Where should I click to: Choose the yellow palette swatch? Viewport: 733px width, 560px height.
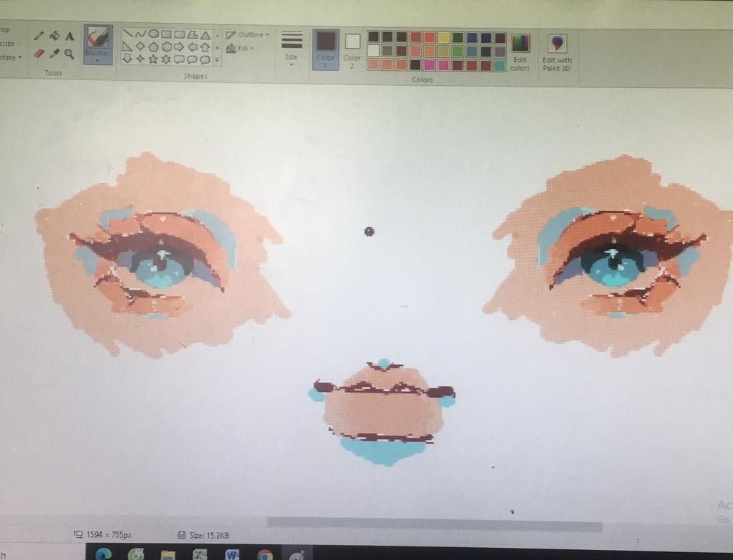(x=444, y=37)
